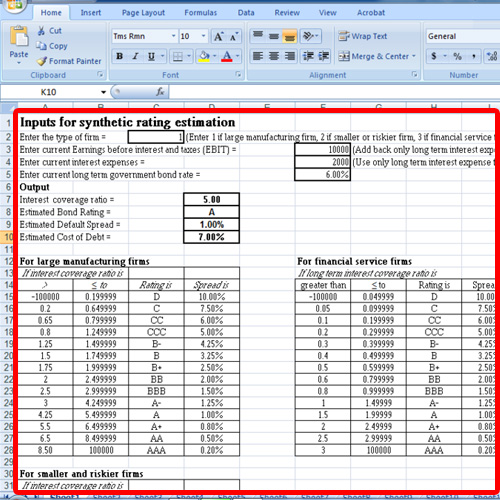Switch to the Home tab
Image resolution: width=500 pixels, height=500 pixels.
[x=51, y=13]
